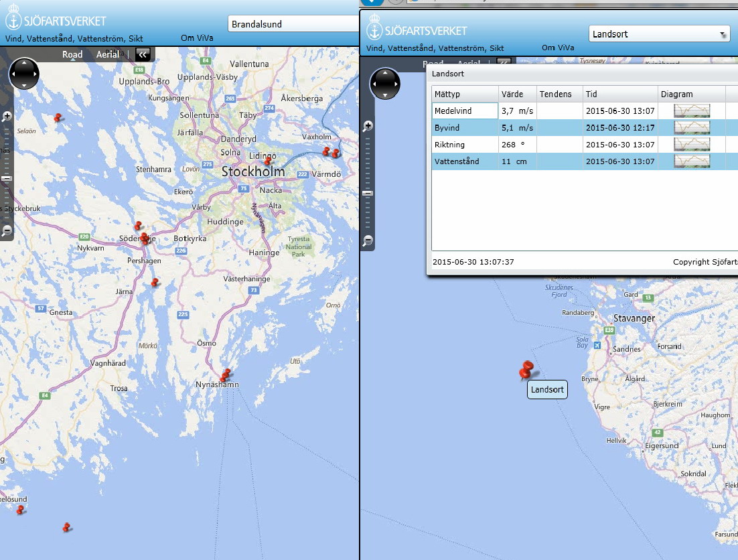This screenshot has height=560, width=738.
Task: Click the pan compass on the right map
Action: click(385, 84)
